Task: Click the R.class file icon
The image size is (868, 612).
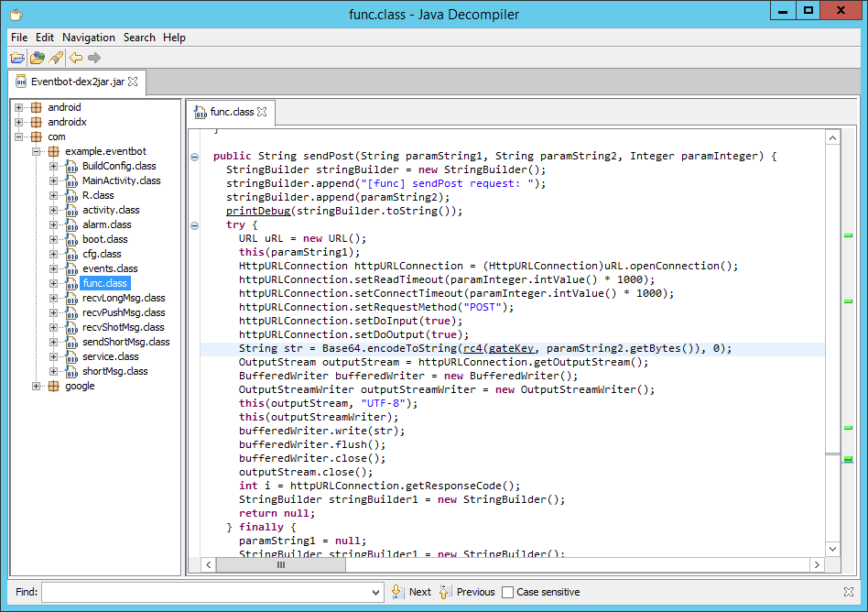Action: click(x=71, y=195)
